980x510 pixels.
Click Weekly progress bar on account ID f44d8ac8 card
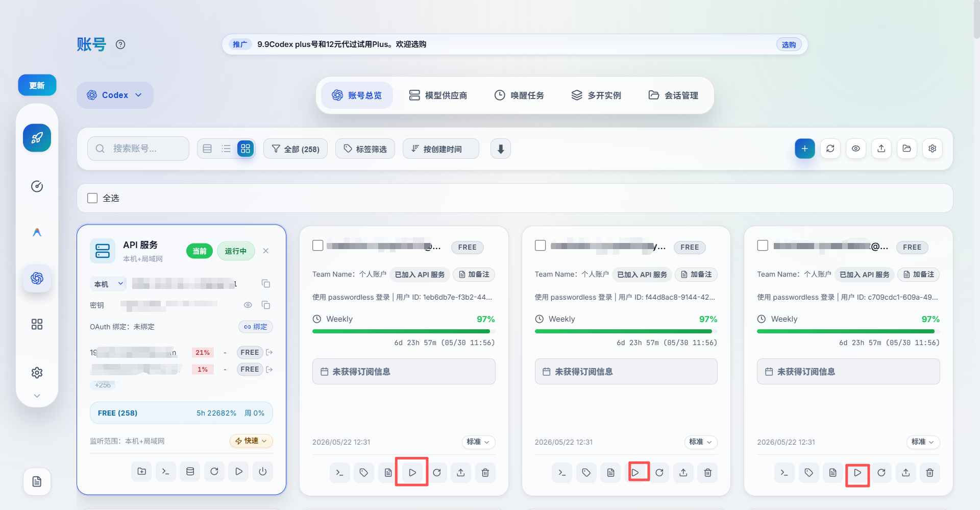click(626, 331)
